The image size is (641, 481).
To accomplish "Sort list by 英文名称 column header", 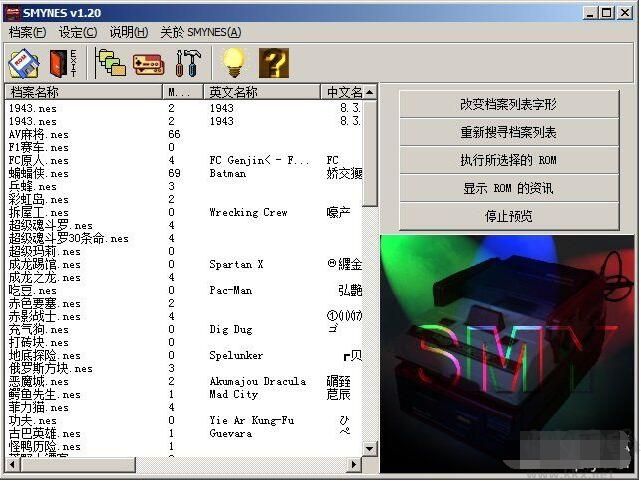I will (262, 92).
